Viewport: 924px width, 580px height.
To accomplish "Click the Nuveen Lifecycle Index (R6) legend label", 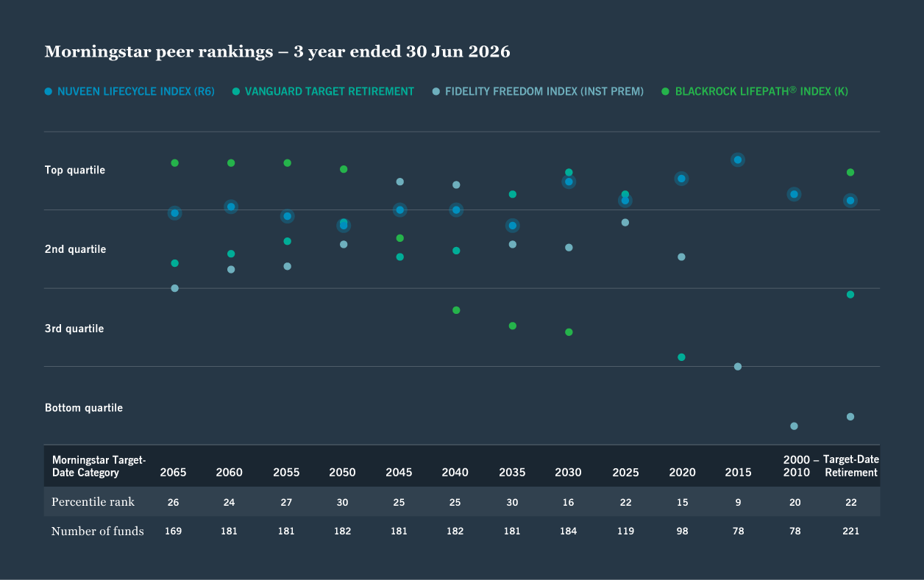I will pos(136,92).
